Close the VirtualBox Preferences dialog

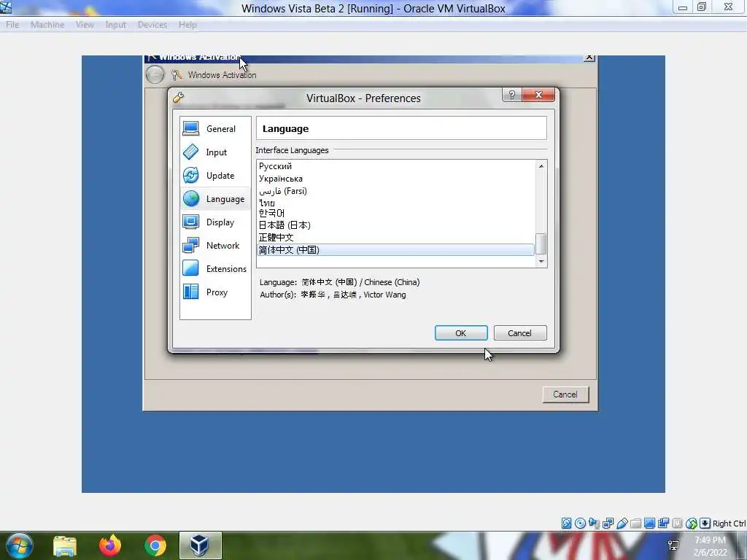click(x=538, y=95)
